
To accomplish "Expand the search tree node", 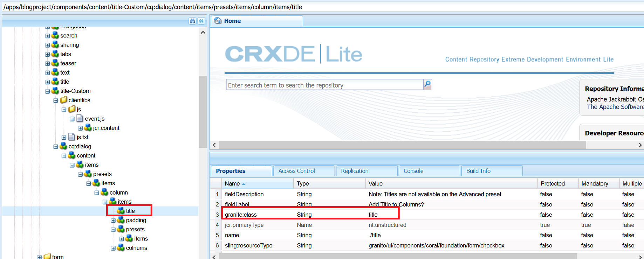I will coord(47,36).
